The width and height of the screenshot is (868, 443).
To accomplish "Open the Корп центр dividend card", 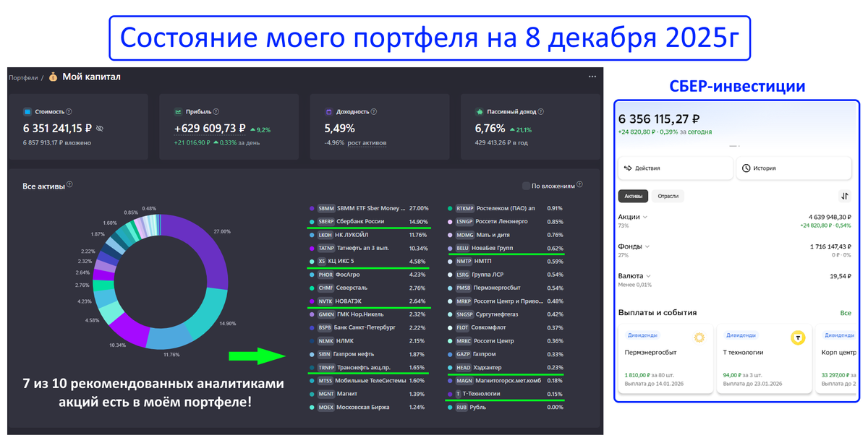I will click(x=835, y=360).
